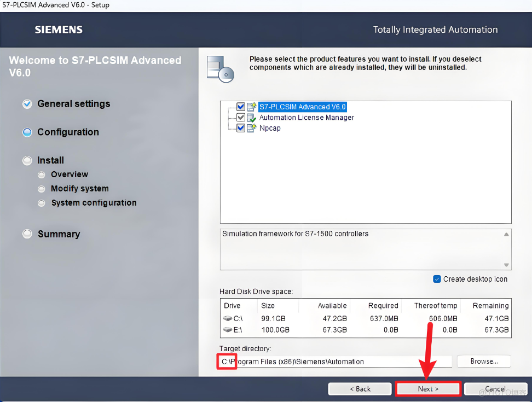532x402 pixels.
Task: Click the Automation License Manager package icon
Action: [251, 118]
